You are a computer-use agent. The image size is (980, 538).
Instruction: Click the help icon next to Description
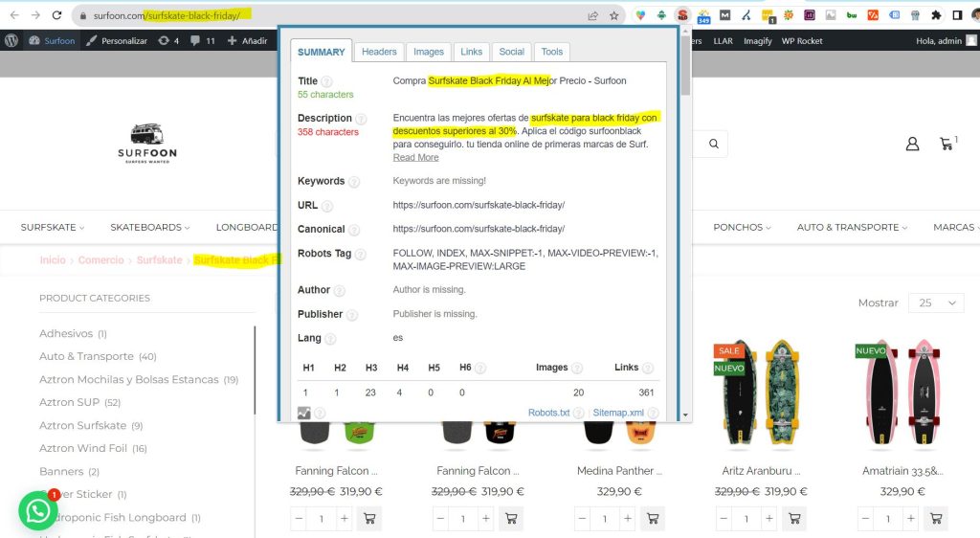[361, 119]
